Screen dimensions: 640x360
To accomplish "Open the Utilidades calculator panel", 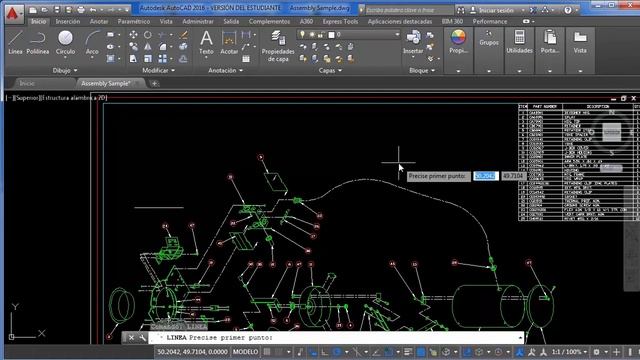I will point(519,42).
